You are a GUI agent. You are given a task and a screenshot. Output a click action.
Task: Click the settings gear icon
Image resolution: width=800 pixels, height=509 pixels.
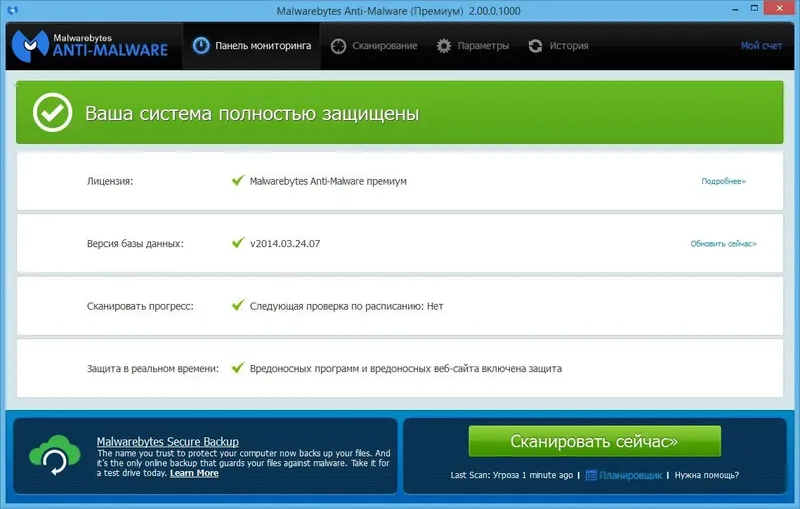click(x=444, y=46)
